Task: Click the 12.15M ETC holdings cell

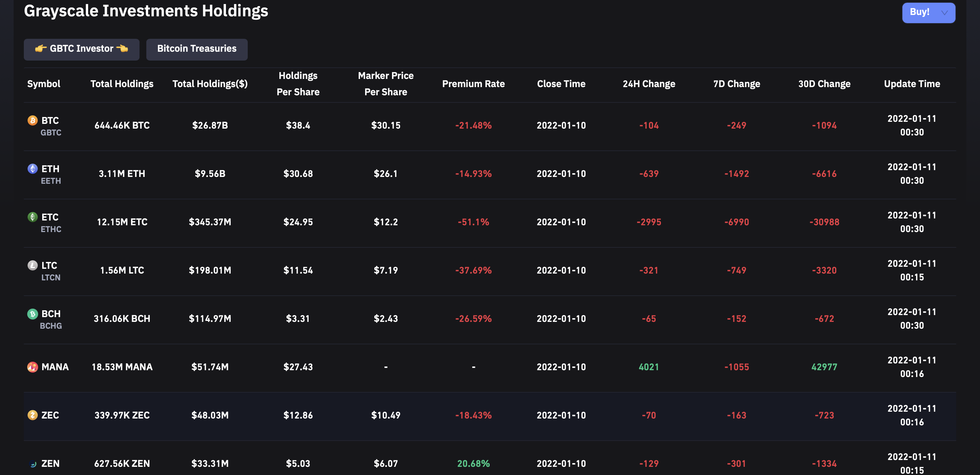Action: [x=122, y=222]
